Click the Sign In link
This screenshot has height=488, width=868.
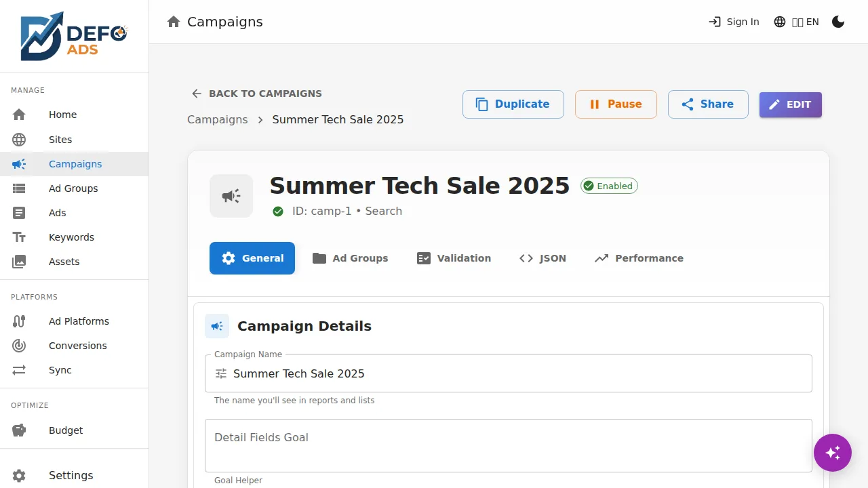[734, 22]
